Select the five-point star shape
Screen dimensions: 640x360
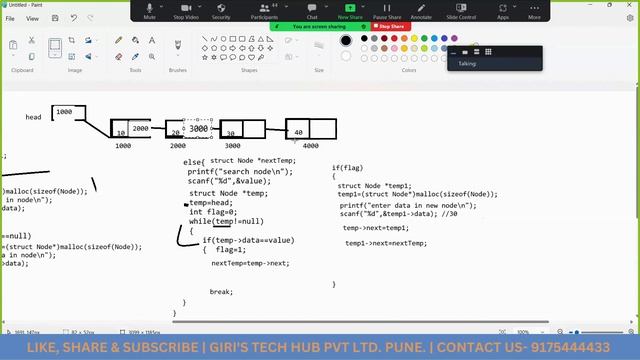(204, 58)
